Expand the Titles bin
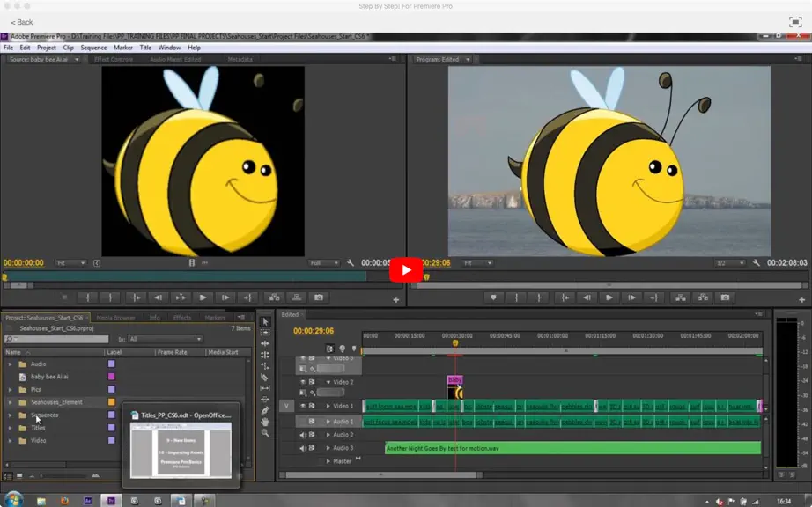Viewport: 812px width, 507px height. pyautogui.click(x=10, y=428)
